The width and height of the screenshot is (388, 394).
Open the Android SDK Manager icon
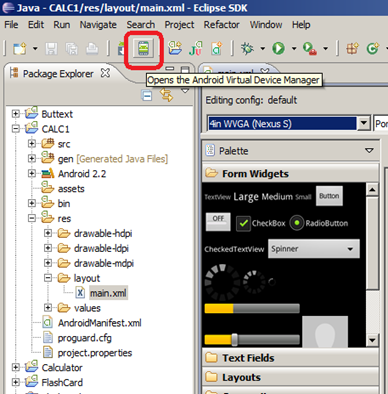click(121, 49)
